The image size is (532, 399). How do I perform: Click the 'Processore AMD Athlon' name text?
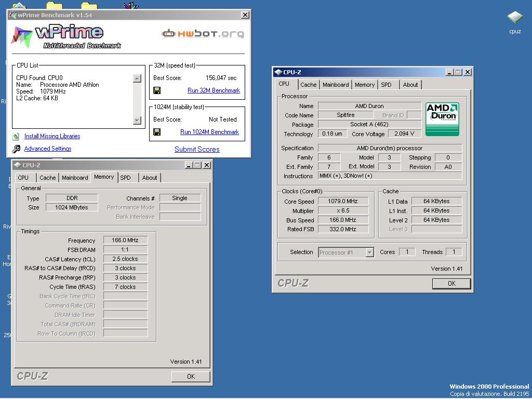click(x=70, y=85)
